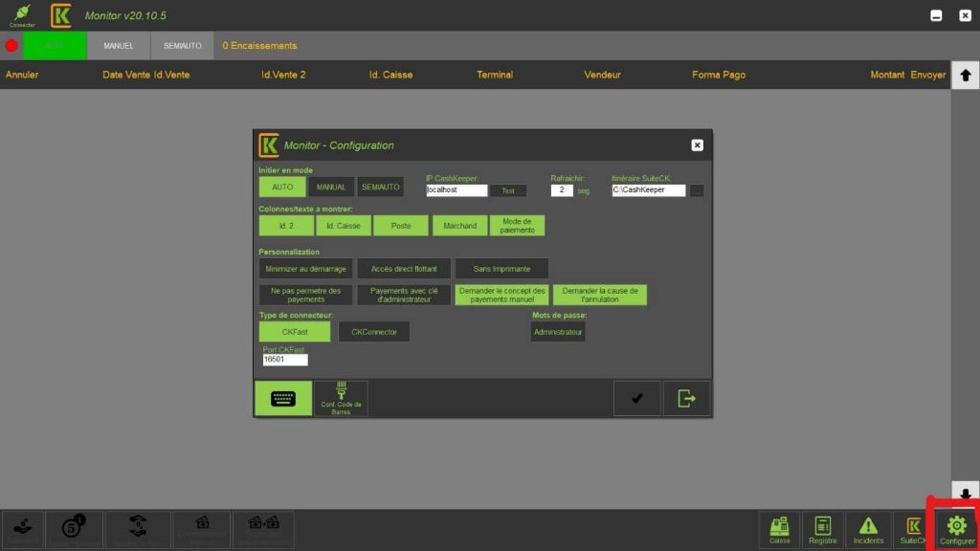Click the double cash box icon
Viewport: 980px width, 551px height.
tap(263, 529)
